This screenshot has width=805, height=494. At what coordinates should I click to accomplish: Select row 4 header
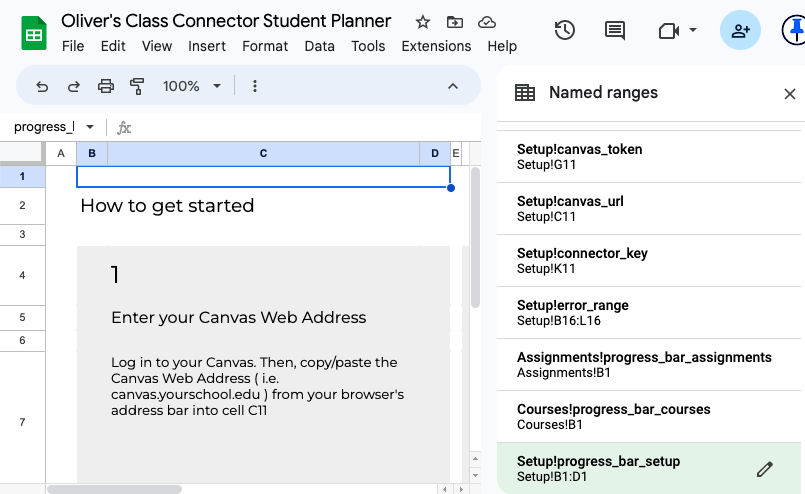(22, 275)
